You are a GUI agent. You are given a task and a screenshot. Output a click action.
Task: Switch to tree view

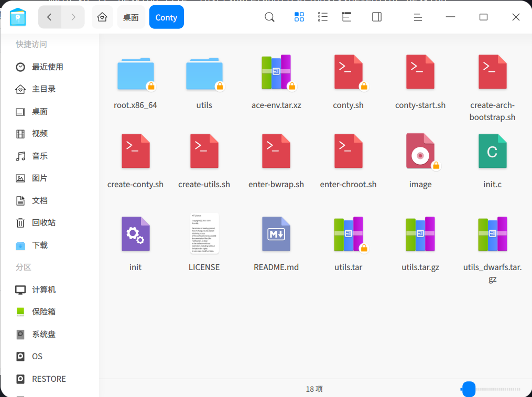click(346, 17)
